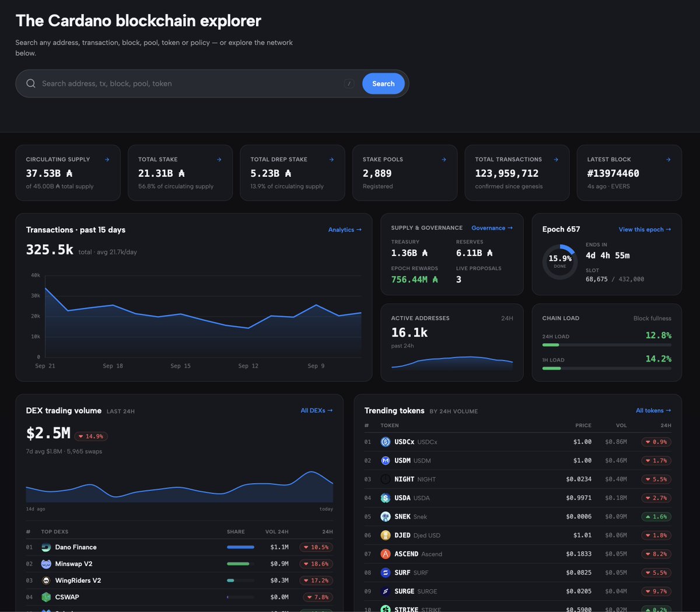Click the blue Search button

tap(383, 83)
